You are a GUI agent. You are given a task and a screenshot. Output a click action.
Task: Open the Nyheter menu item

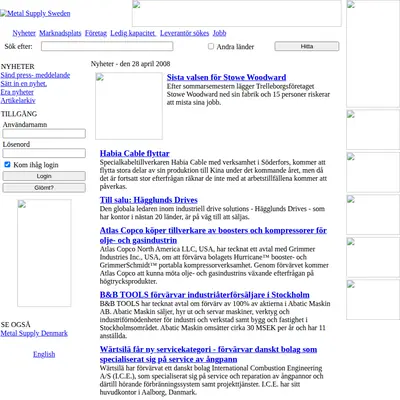24,33
